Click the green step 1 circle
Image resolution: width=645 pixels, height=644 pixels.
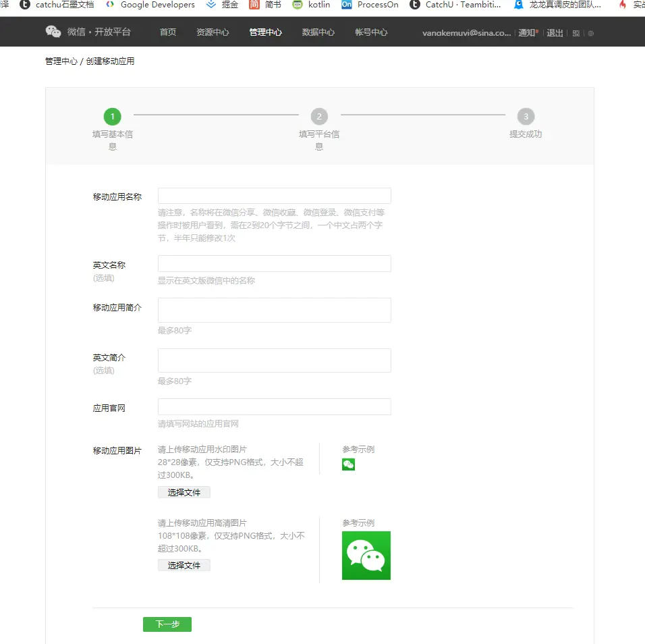(112, 116)
